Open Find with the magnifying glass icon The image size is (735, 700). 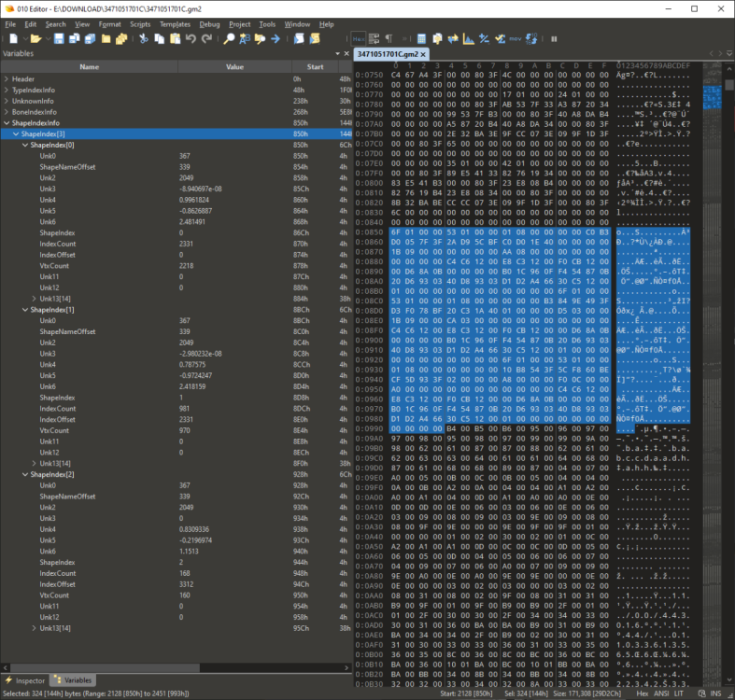click(x=230, y=39)
